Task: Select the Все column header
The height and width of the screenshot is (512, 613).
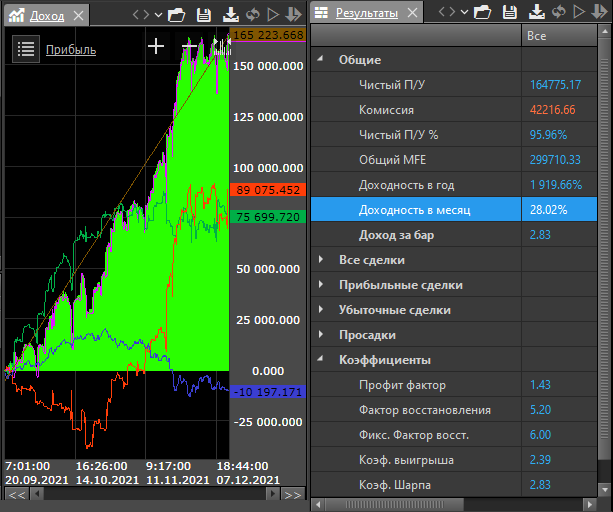Action: [559, 36]
